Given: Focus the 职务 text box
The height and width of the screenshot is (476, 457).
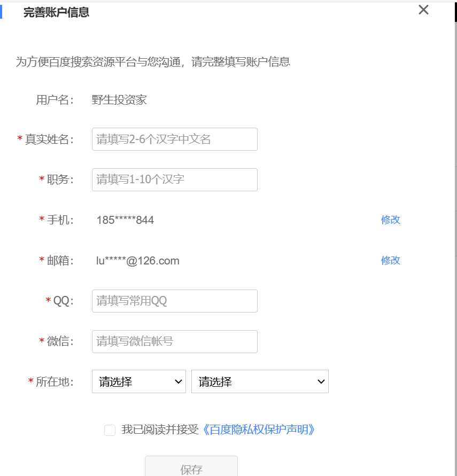Looking at the screenshot, I should [x=174, y=180].
